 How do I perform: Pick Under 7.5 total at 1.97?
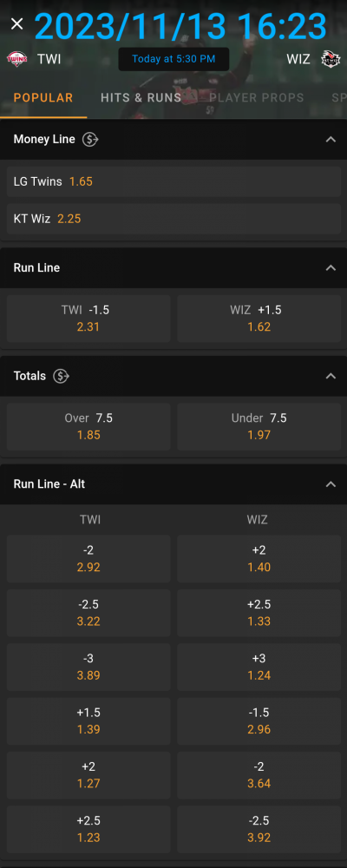point(259,426)
